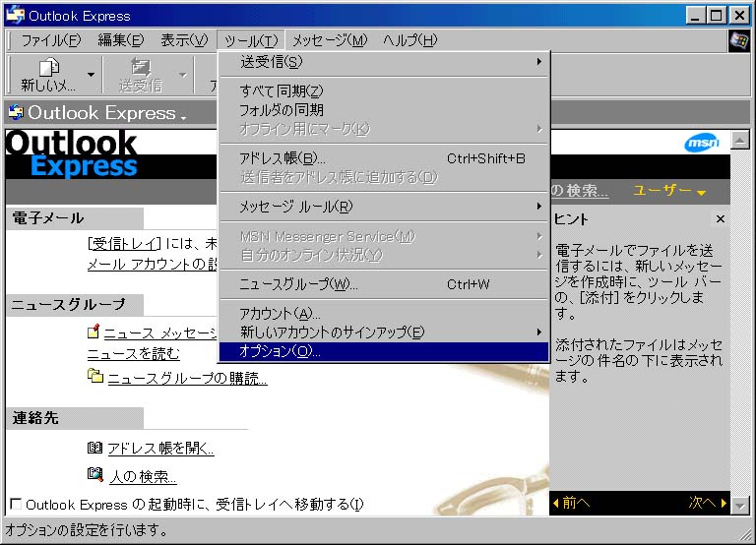Click 前へ for the previous tip
The height and width of the screenshot is (545, 756).
(571, 503)
